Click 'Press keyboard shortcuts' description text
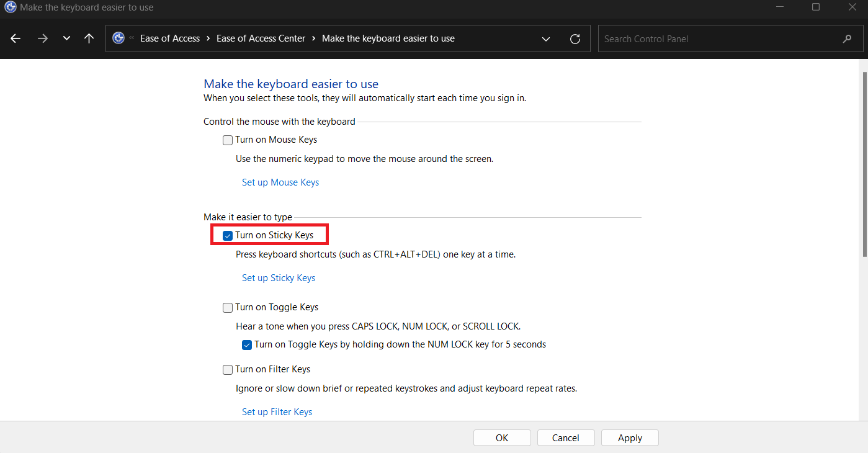 pyautogui.click(x=375, y=254)
